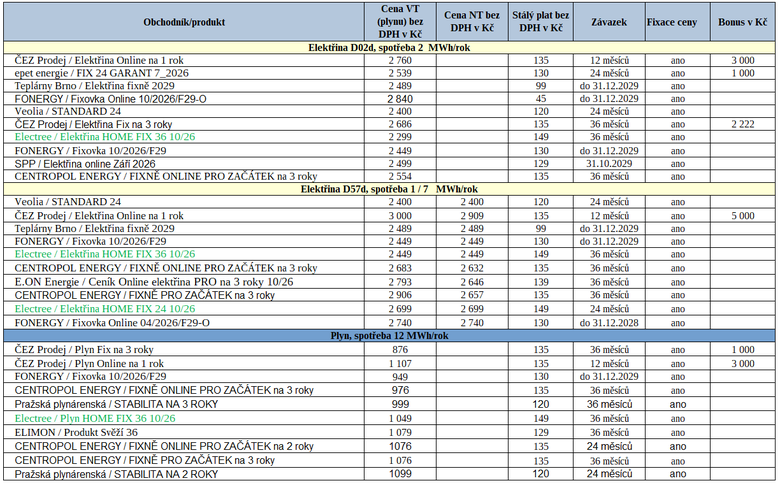780x483 pixels.
Task: Select bonus value '5 000'
Action: pos(743,216)
